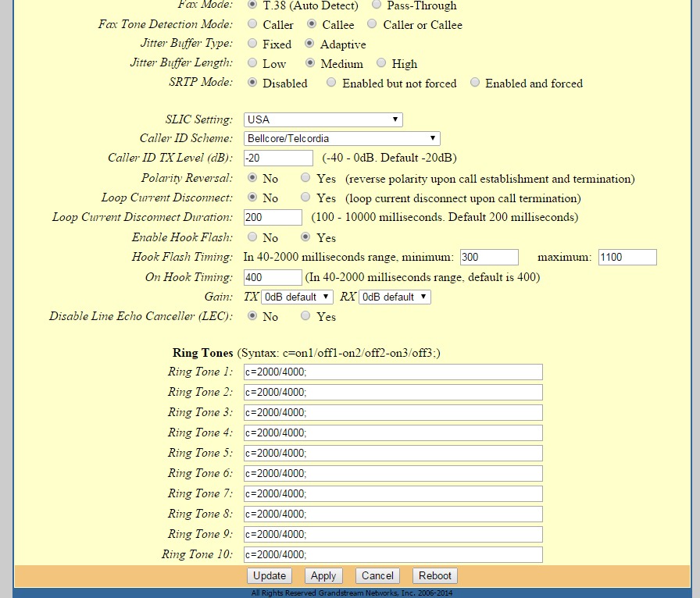The image size is (700, 598).
Task: Click the Ring Tone 9 field
Action: pos(393,534)
